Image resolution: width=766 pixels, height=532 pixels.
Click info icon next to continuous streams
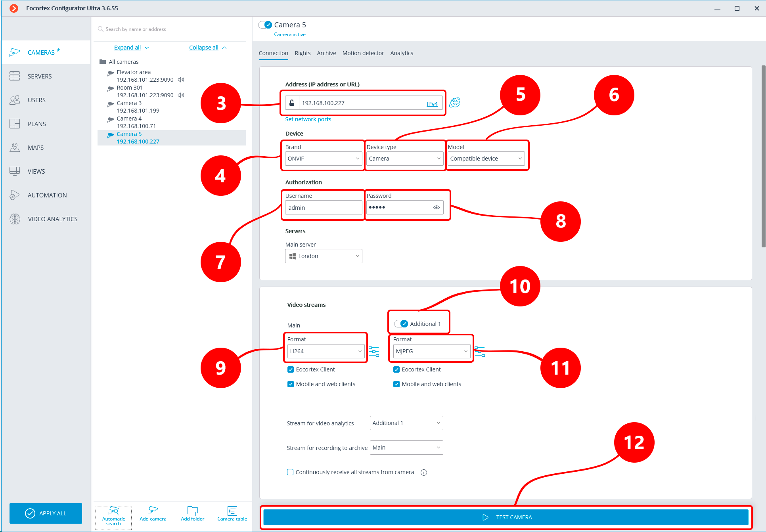point(424,473)
